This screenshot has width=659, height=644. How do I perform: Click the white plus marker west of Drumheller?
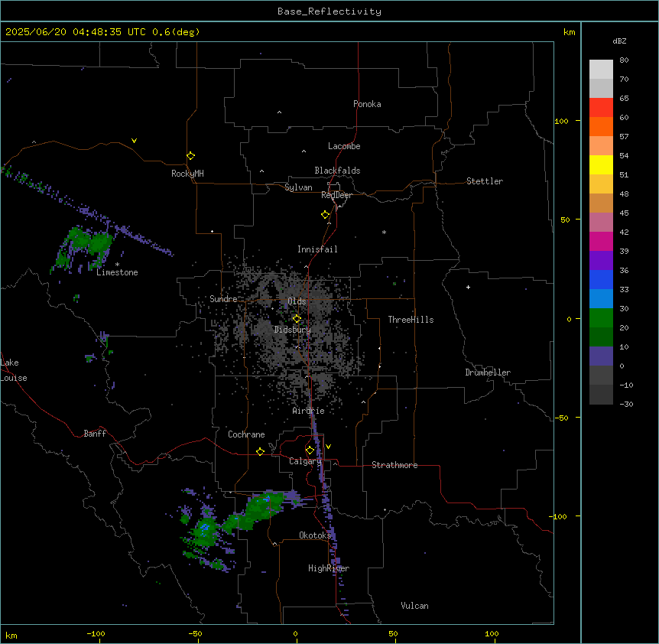tap(468, 287)
